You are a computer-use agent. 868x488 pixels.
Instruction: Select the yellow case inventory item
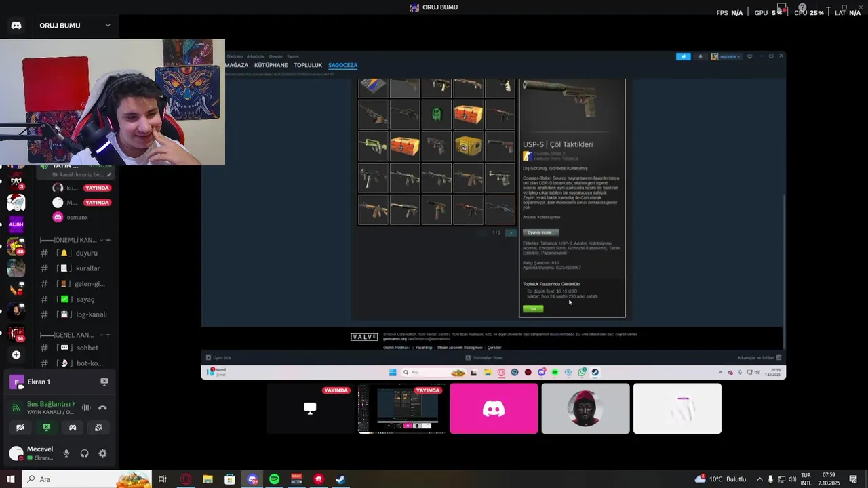click(x=469, y=146)
